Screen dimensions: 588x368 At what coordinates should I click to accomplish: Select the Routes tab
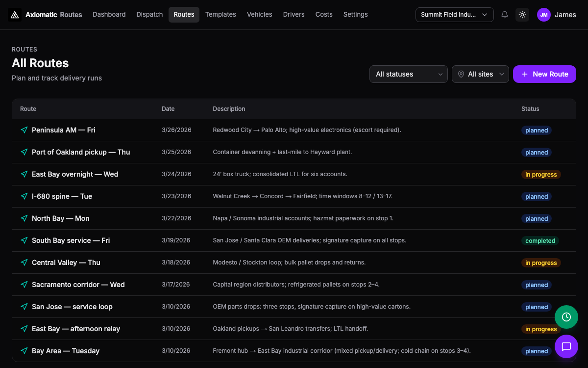[x=184, y=15]
